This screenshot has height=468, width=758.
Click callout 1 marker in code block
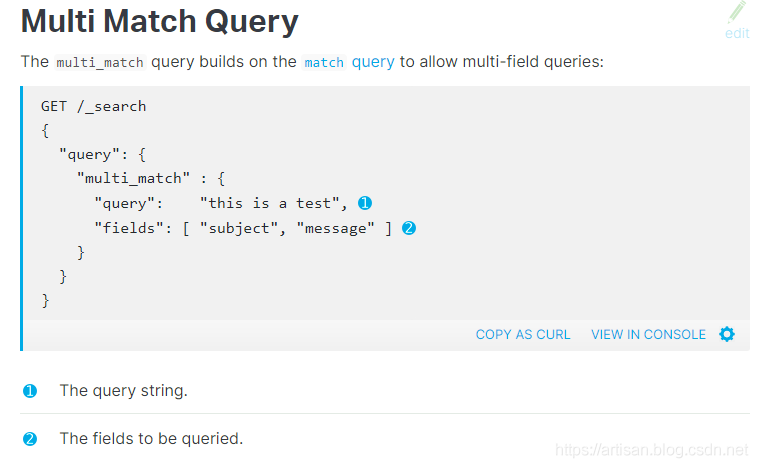coord(365,203)
